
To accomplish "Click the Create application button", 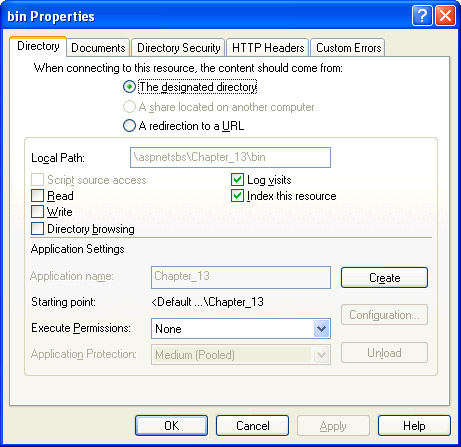I will click(x=384, y=277).
